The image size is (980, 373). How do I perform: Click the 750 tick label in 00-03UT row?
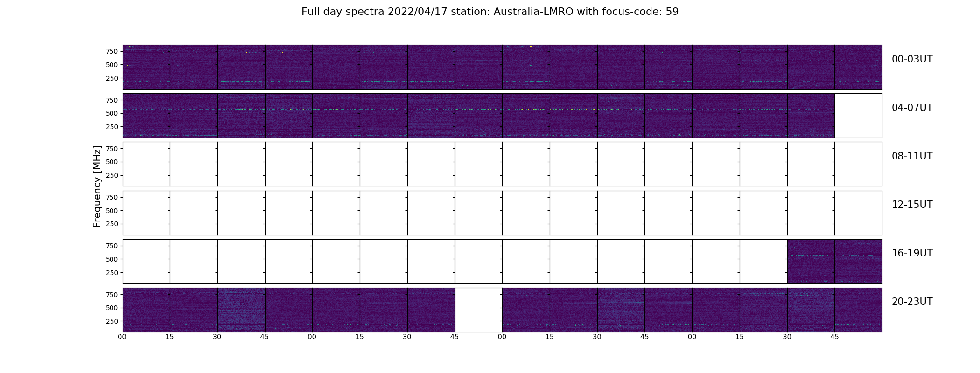(x=112, y=51)
